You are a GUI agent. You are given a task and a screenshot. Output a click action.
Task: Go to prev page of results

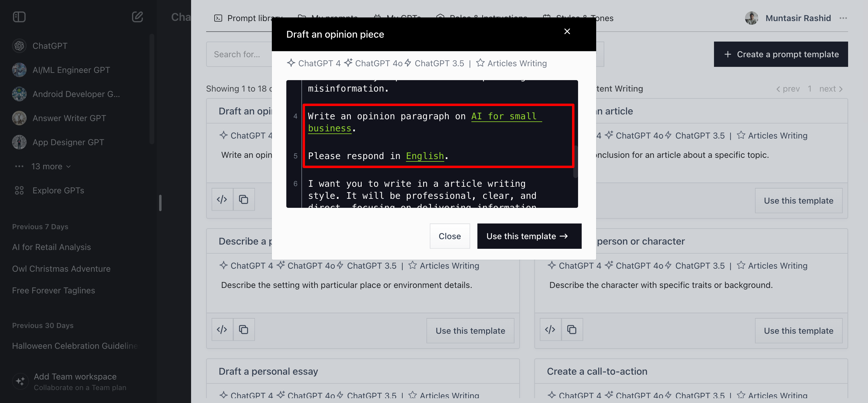pos(788,89)
